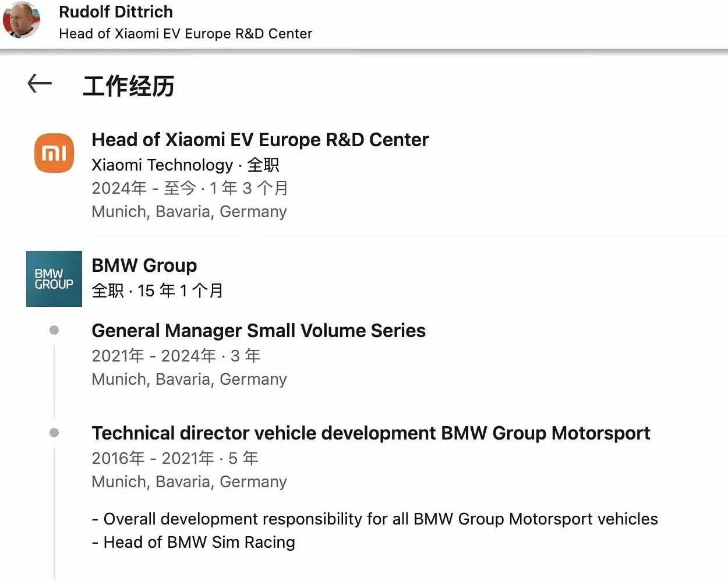Click the General Manager role's Munich location
This screenshot has height=581, width=728.
[189, 379]
